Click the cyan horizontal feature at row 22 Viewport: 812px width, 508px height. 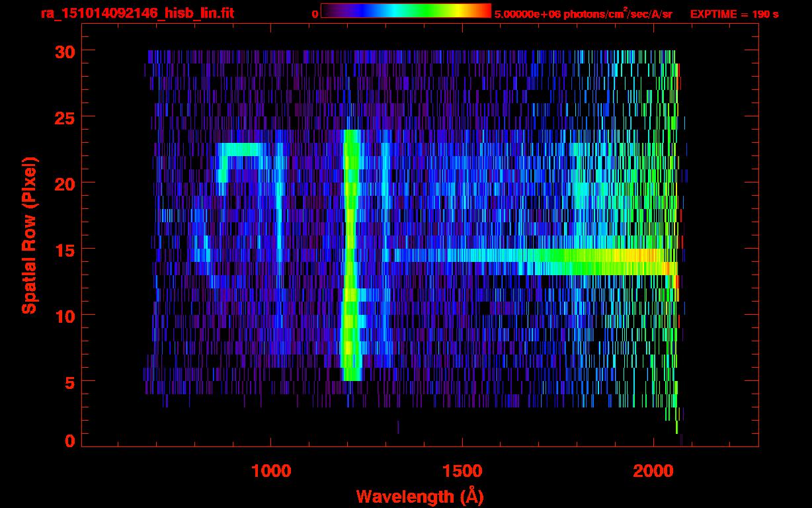pyautogui.click(x=242, y=149)
